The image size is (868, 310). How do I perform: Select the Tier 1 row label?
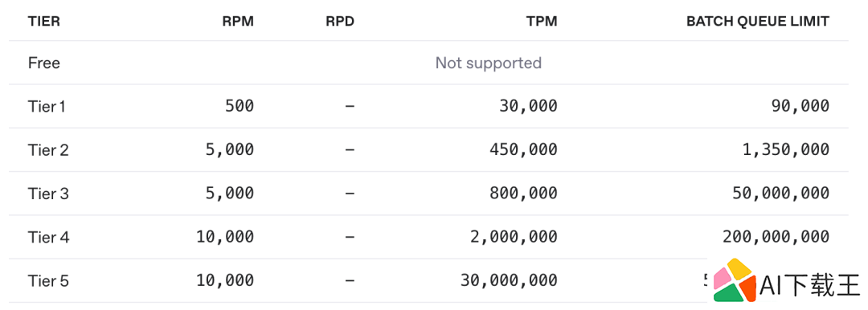click(47, 106)
